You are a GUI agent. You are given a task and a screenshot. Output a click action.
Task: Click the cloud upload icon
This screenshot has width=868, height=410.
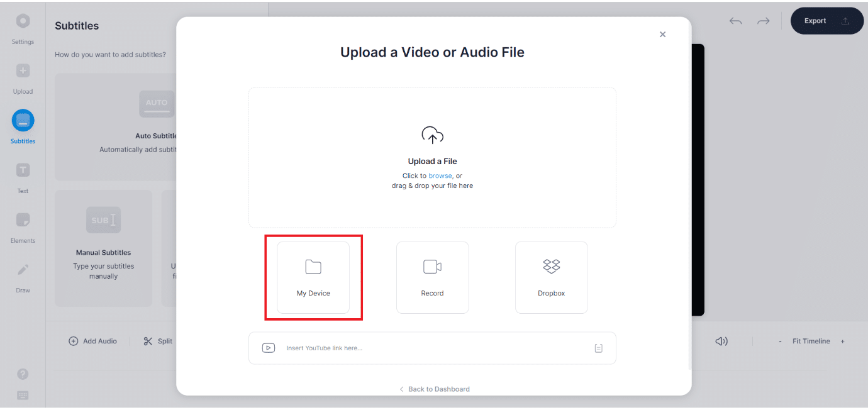pos(432,135)
